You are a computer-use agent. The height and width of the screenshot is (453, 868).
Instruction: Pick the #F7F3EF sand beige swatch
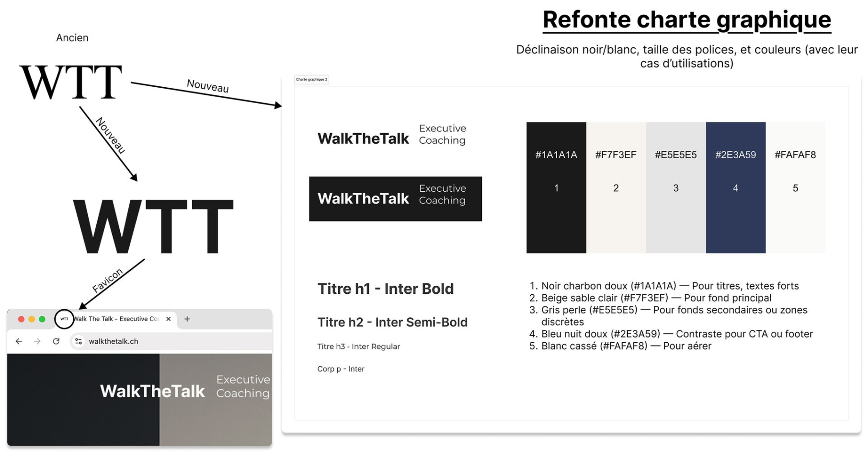616,187
